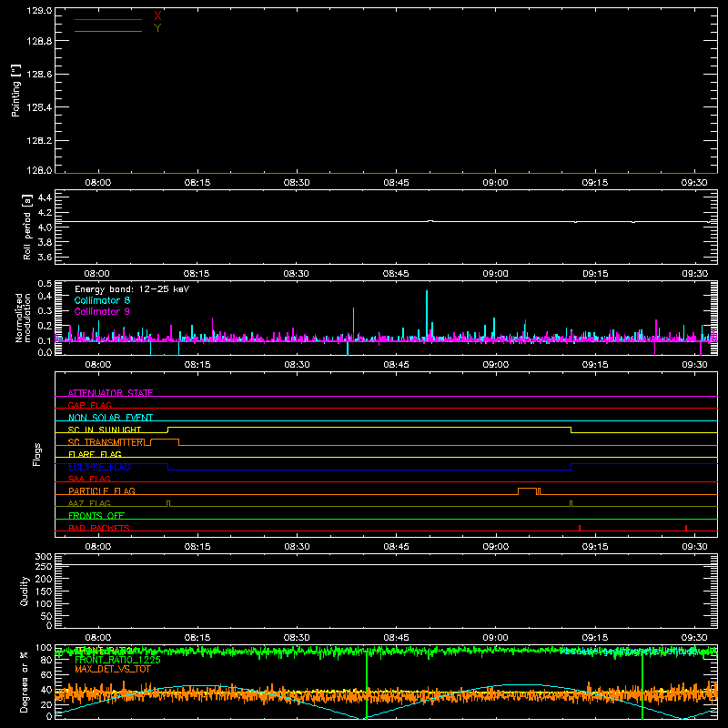Screen dimensions: 728x728
Task: Click the 'Pointing' y-axis title
Action: pos(15,90)
